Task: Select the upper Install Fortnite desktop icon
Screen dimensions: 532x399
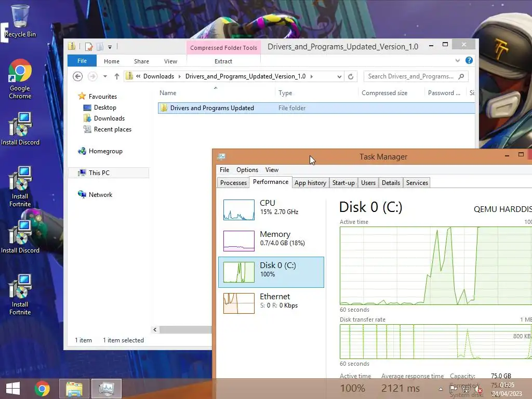Action: [x=20, y=187]
